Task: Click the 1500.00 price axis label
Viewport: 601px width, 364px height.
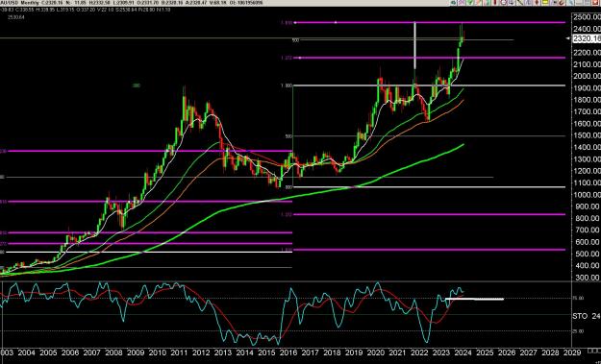Action: [x=587, y=135]
